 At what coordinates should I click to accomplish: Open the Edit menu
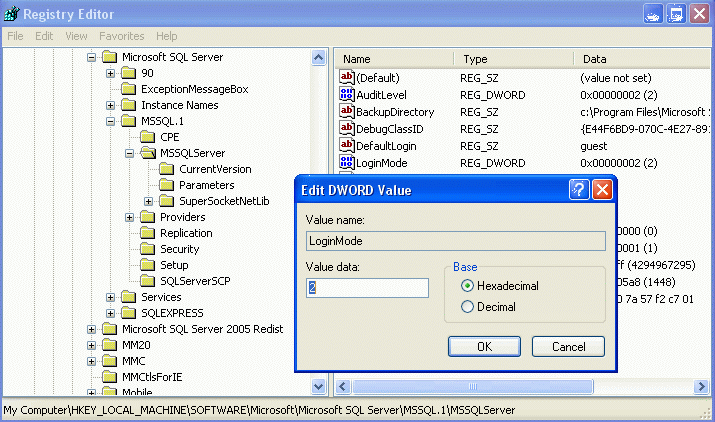[x=44, y=36]
